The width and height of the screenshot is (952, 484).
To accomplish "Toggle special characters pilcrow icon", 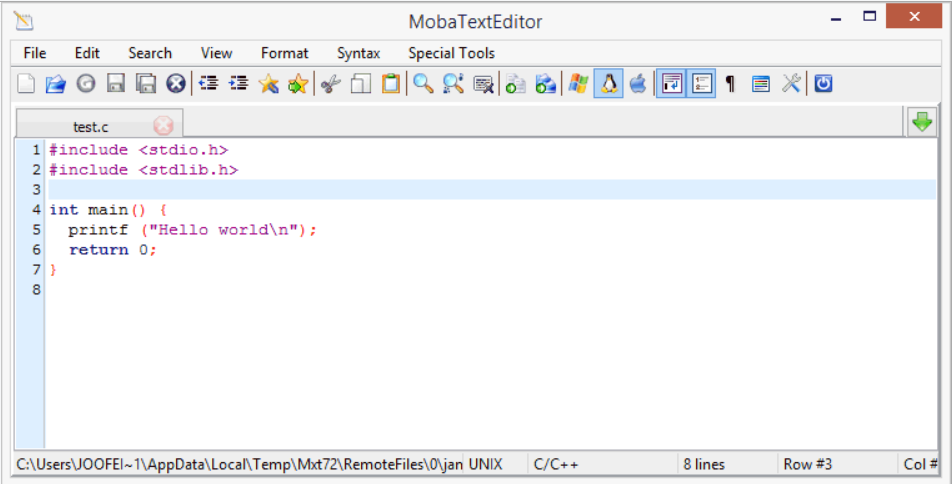I will point(731,83).
